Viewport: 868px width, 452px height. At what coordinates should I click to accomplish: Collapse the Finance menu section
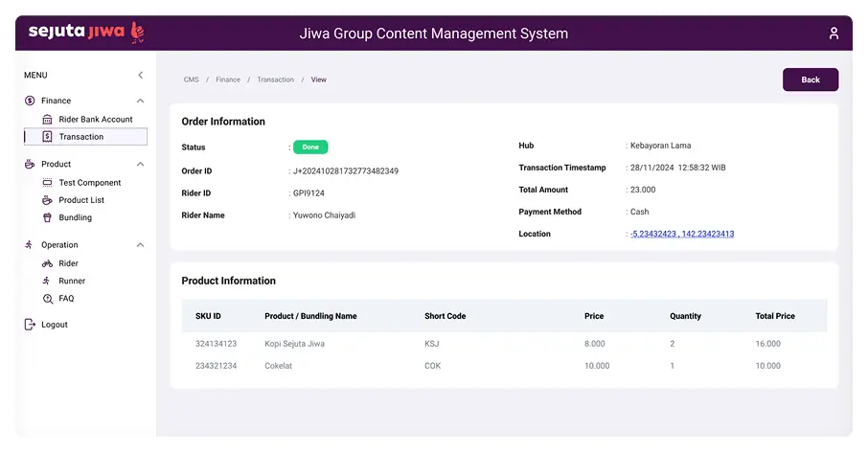click(141, 101)
